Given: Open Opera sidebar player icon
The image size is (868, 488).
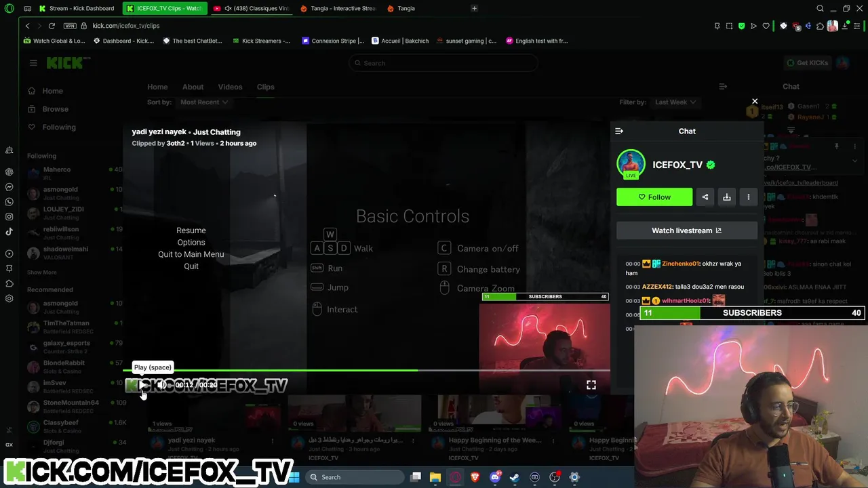Looking at the screenshot, I should 9,253.
